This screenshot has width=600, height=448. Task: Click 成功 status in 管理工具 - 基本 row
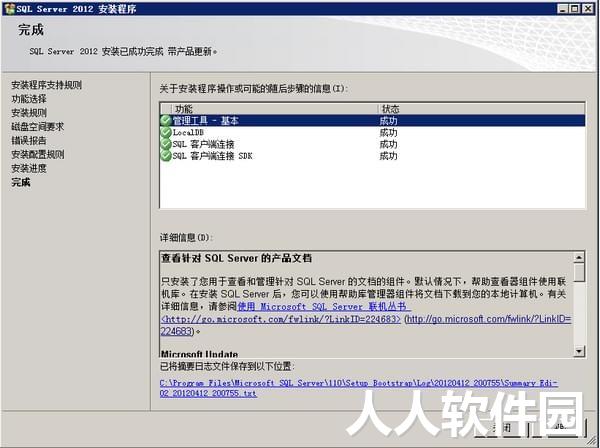coord(388,121)
